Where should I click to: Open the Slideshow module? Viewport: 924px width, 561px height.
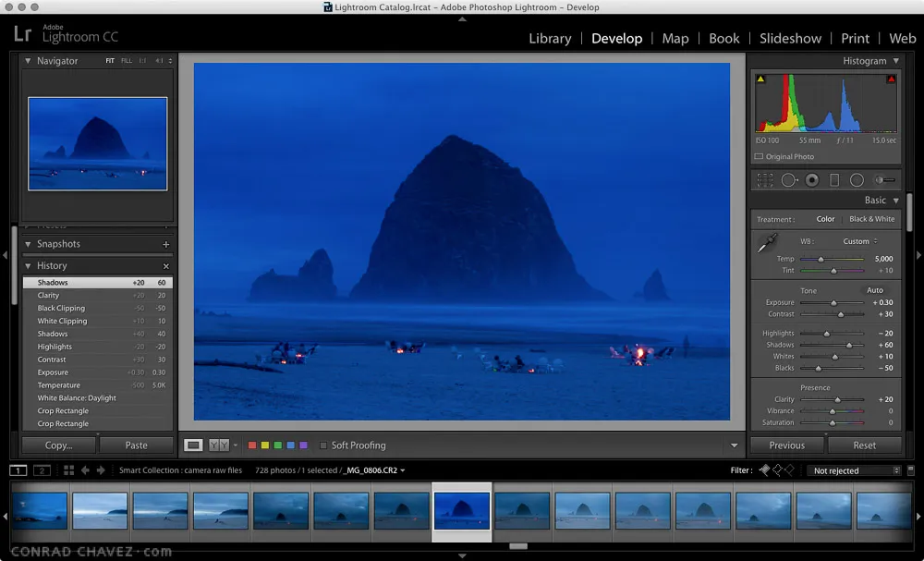(x=790, y=38)
